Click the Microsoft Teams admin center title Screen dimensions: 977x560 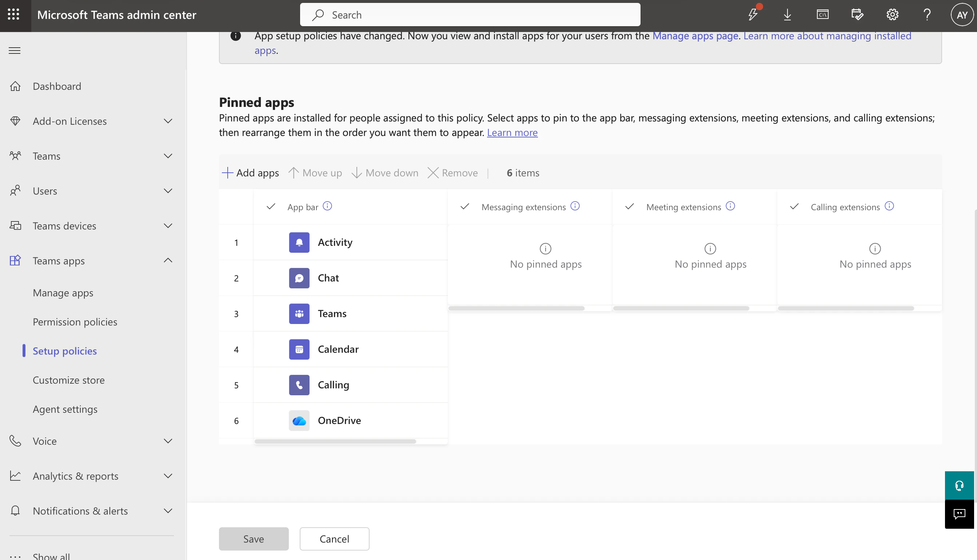point(116,15)
